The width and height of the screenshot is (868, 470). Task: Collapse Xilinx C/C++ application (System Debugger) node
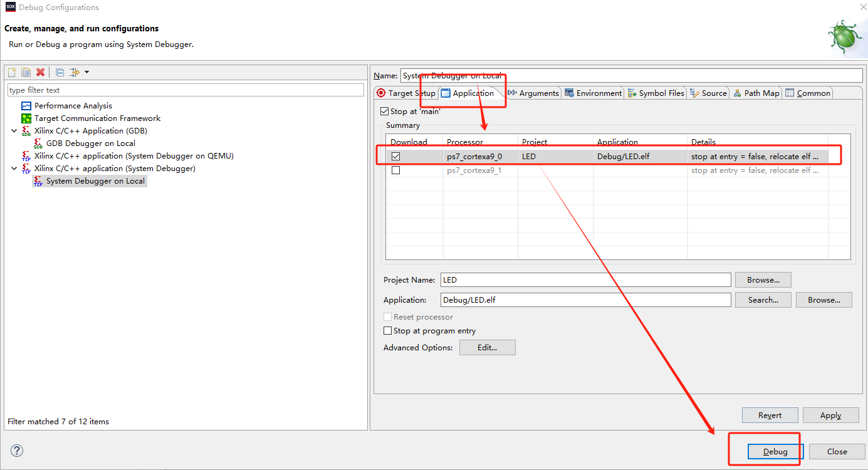click(x=14, y=169)
